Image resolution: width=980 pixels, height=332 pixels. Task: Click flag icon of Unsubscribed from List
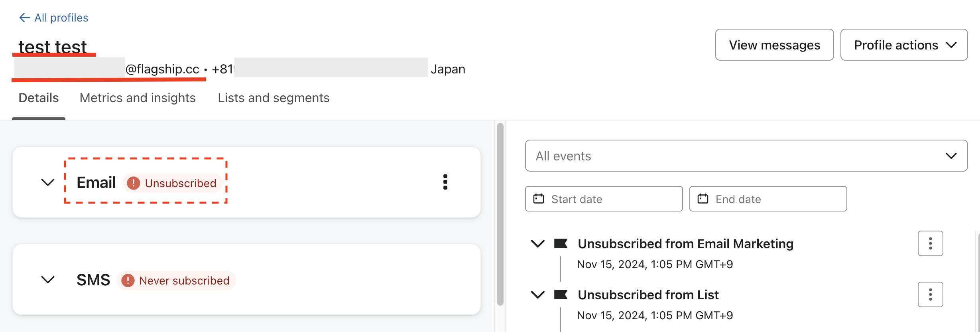pos(561,294)
